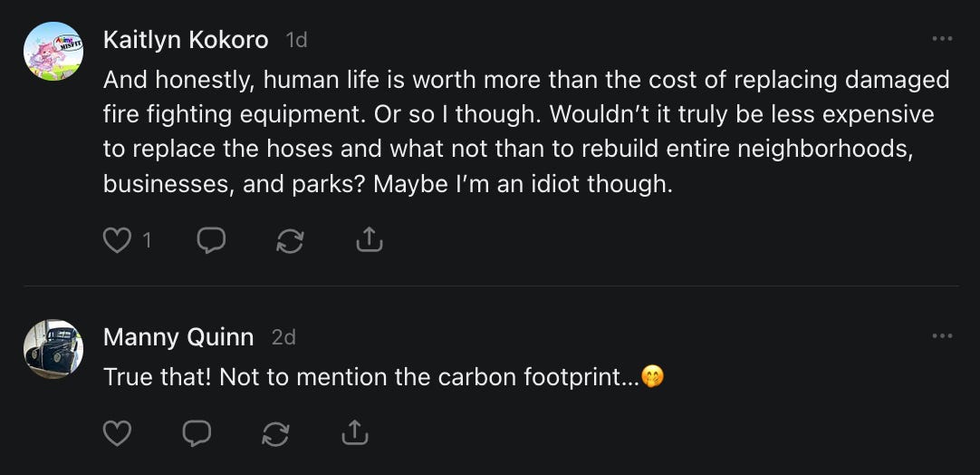Share Kaitlyn Kokoro's comment

(369, 240)
